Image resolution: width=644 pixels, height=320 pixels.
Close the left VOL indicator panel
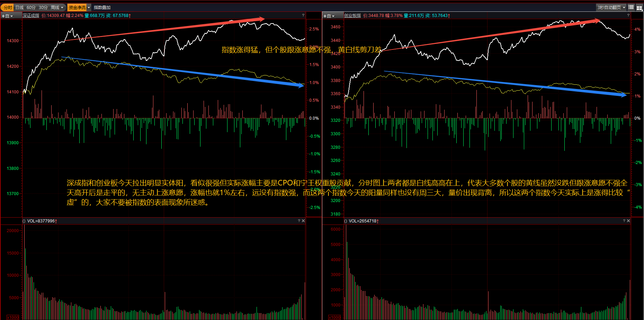tap(303, 221)
